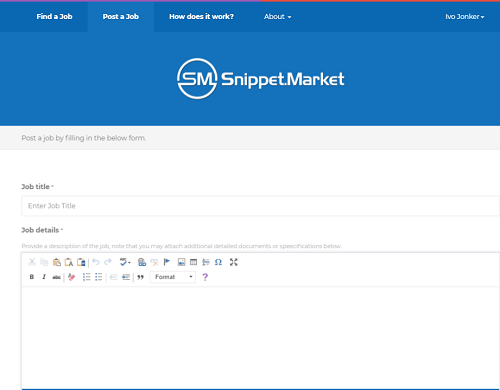Open the spell check ABC dropdown
This screenshot has width=500, height=390.
(125, 262)
